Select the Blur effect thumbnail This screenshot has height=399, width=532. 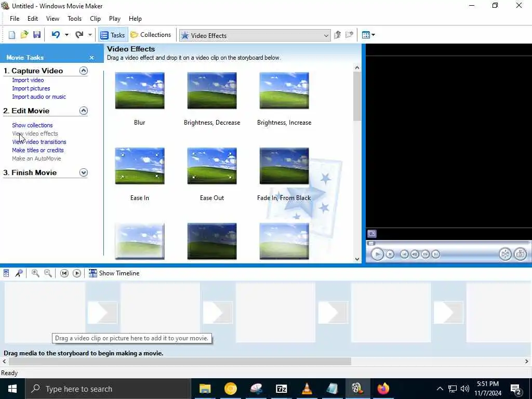(140, 90)
